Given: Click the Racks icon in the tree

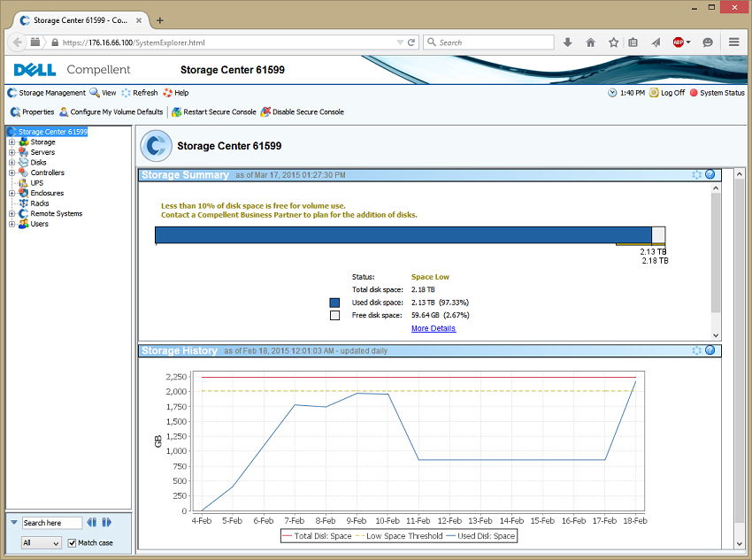Looking at the screenshot, I should pos(24,203).
